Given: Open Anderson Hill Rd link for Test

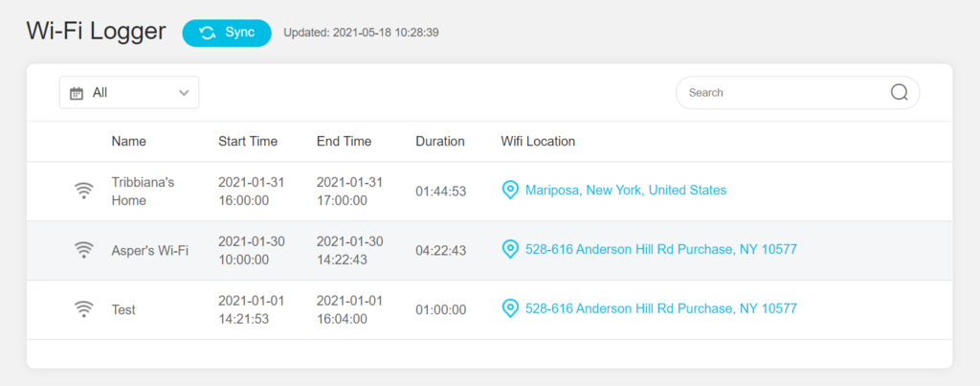Looking at the screenshot, I should coord(661,308).
